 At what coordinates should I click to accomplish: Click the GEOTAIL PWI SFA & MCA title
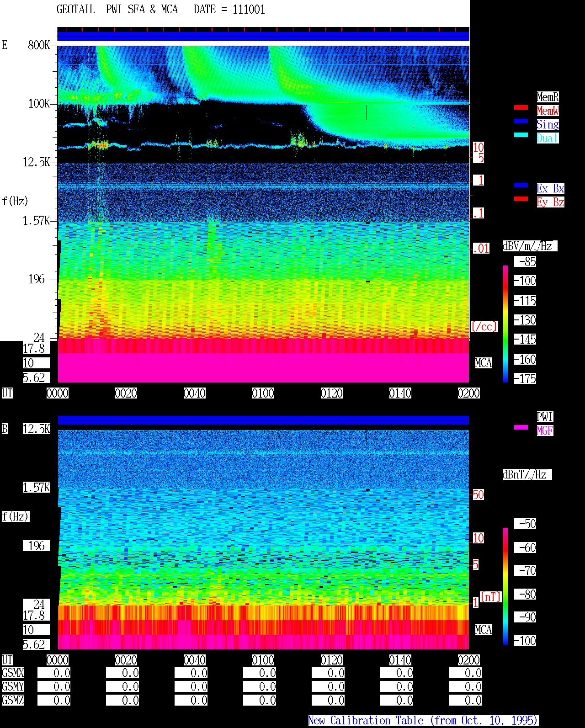[117, 10]
